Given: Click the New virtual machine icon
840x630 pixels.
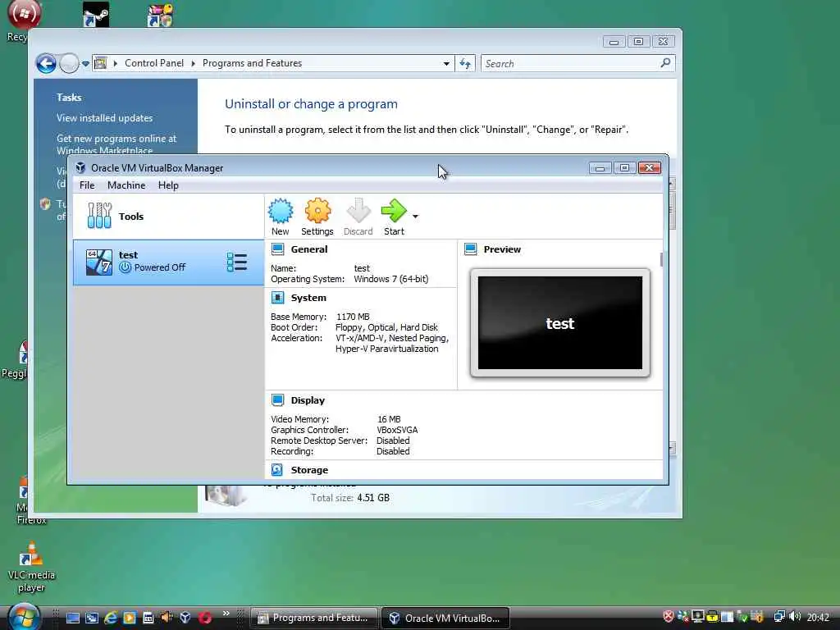Looking at the screenshot, I should [281, 211].
